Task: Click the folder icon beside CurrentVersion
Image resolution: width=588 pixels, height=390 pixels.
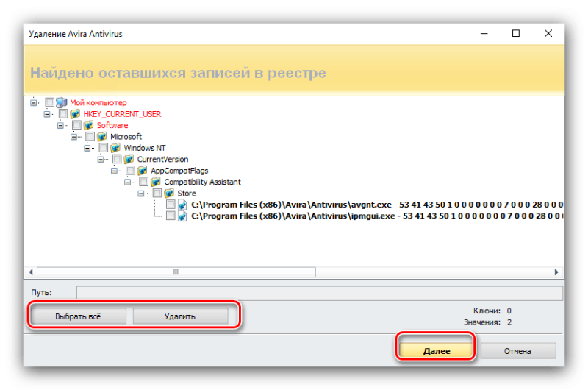Action: (x=129, y=159)
